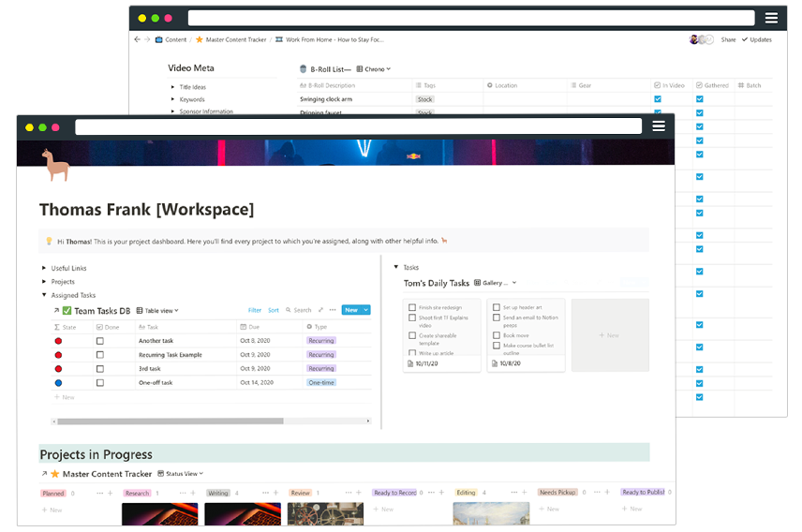802x532 pixels.
Task: Click the blue state dot for One-off task
Action: pyautogui.click(x=58, y=383)
